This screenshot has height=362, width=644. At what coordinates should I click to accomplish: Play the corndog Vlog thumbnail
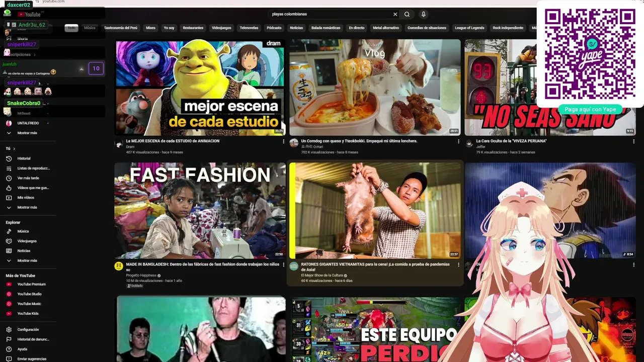pos(375,87)
